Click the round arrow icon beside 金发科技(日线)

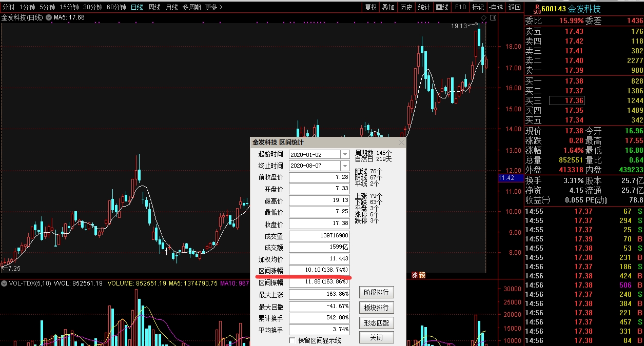point(49,18)
